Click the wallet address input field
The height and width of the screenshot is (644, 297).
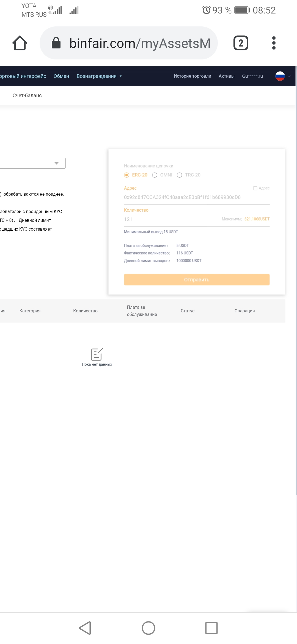pyautogui.click(x=197, y=197)
